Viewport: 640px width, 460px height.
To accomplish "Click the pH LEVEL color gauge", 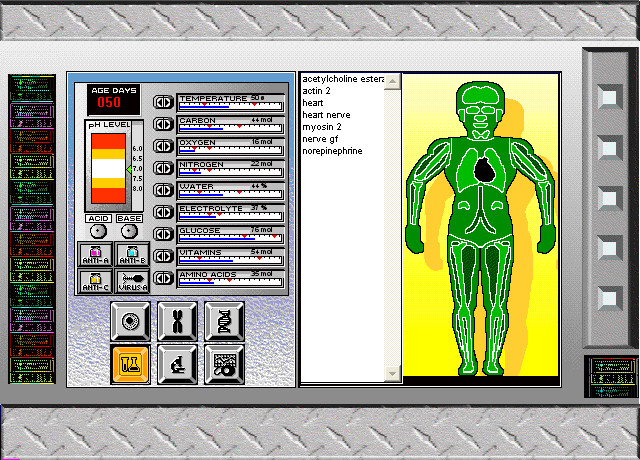I will (x=108, y=168).
